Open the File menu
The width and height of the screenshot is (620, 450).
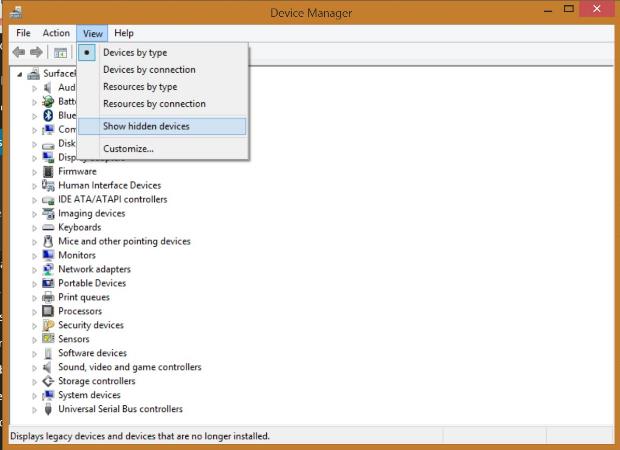coord(23,33)
